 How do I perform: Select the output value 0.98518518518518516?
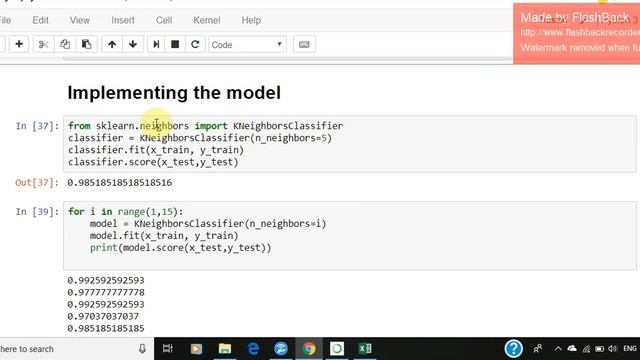pos(120,182)
